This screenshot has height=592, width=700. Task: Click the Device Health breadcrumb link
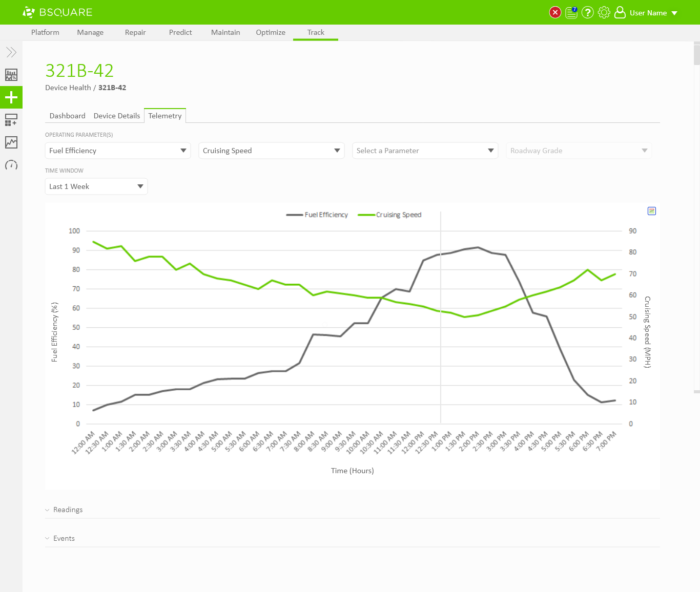point(68,88)
